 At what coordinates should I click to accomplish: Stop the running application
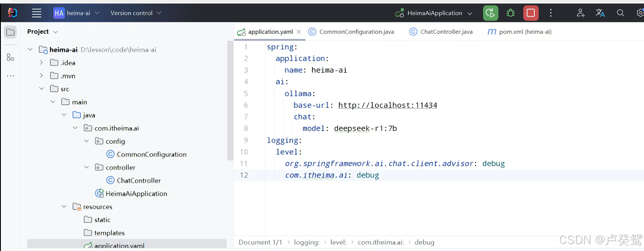530,13
